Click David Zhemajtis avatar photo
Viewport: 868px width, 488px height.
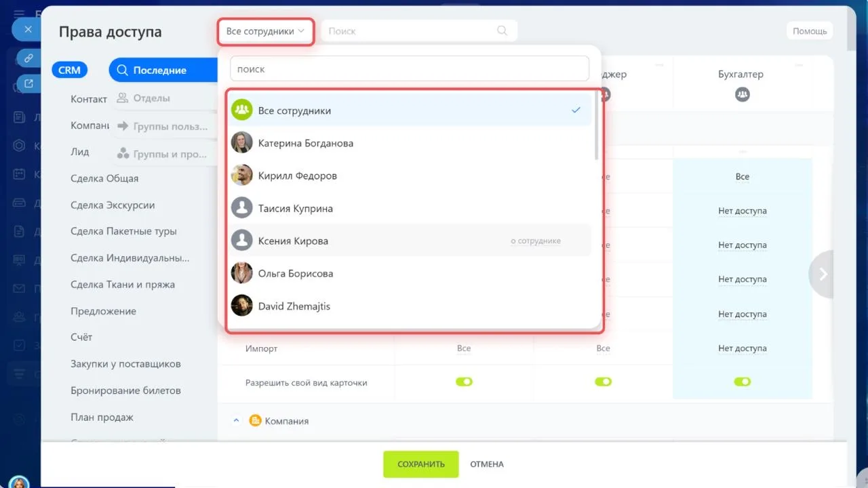point(242,306)
